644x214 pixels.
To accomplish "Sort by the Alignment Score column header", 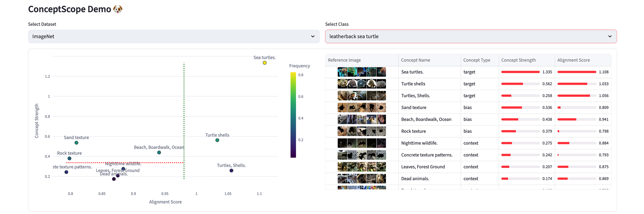I will [x=583, y=60].
